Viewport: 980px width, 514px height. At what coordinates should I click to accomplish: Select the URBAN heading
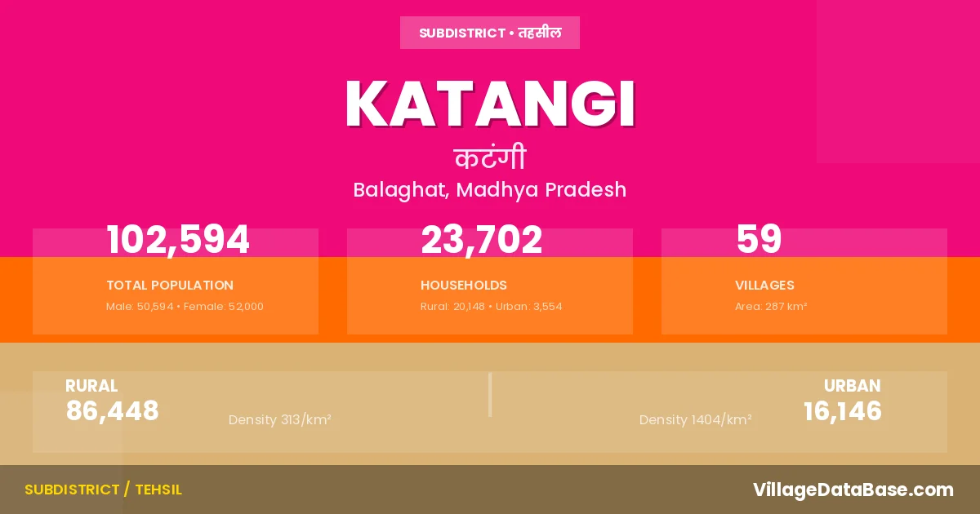click(x=852, y=386)
